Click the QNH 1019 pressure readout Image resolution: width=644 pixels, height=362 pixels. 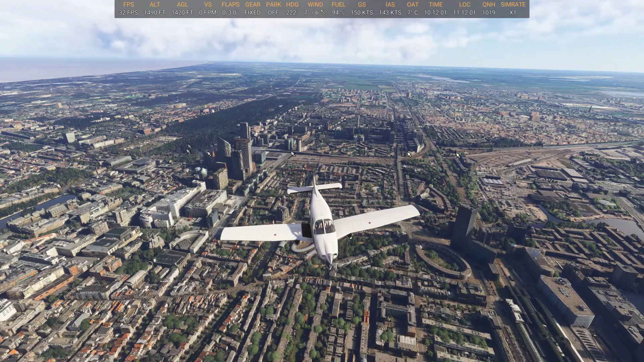point(489,12)
